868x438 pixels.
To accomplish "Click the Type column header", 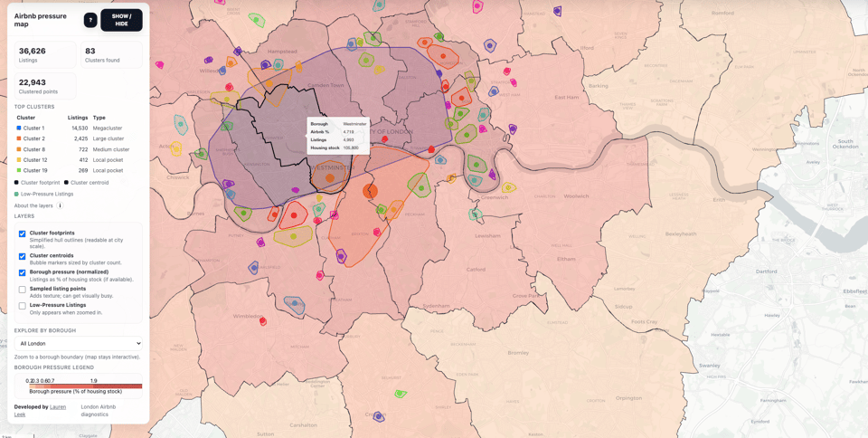I will tap(99, 118).
